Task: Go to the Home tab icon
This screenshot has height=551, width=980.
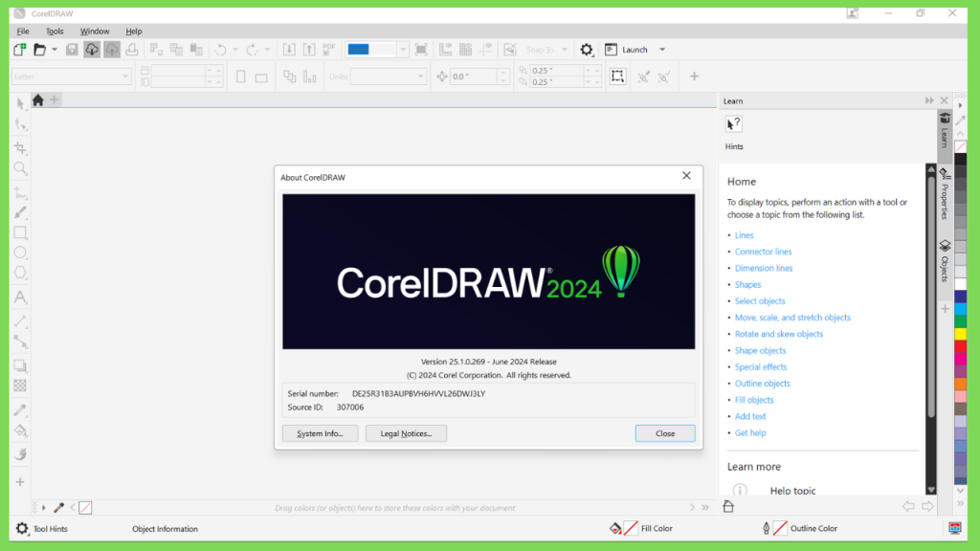Action: (38, 99)
